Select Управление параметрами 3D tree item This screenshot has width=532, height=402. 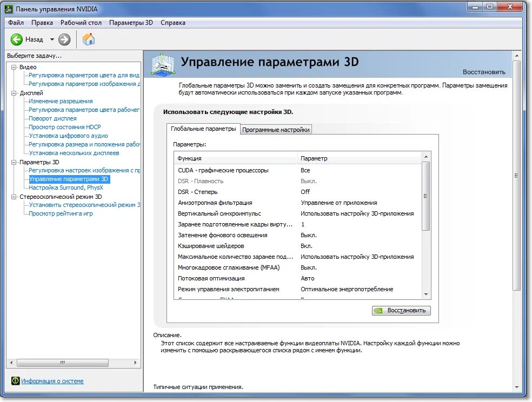tap(69, 179)
